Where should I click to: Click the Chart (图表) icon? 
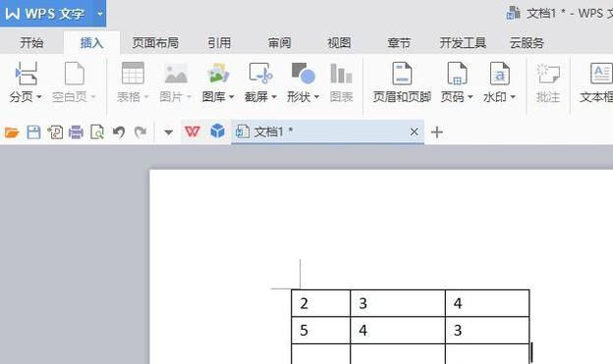pyautogui.click(x=341, y=73)
